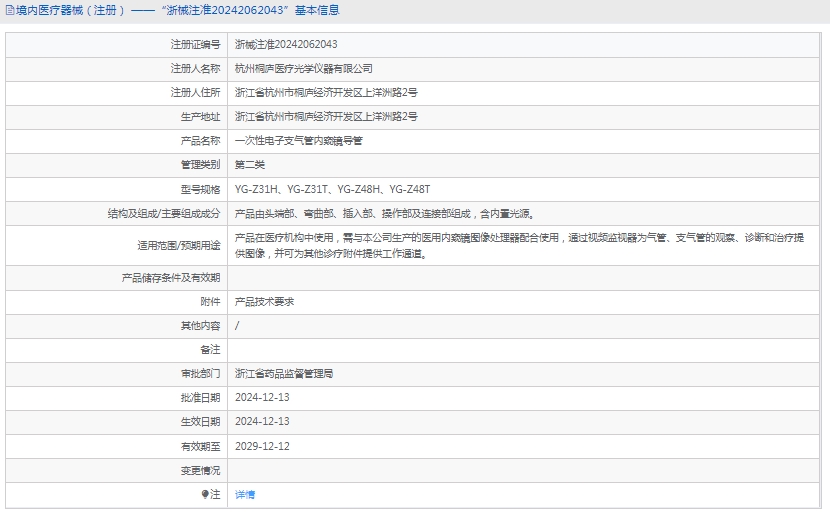Click the 生效日期 row's 2024-12-13 date

click(x=262, y=421)
